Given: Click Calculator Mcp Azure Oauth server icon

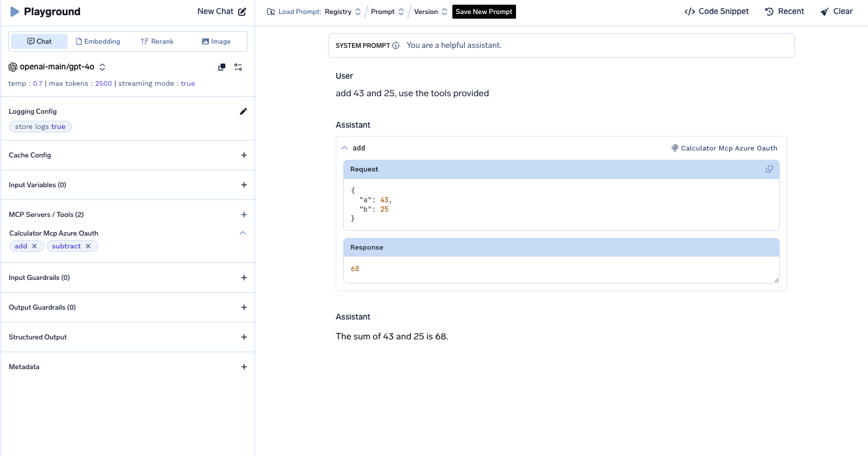Looking at the screenshot, I should pyautogui.click(x=675, y=148).
